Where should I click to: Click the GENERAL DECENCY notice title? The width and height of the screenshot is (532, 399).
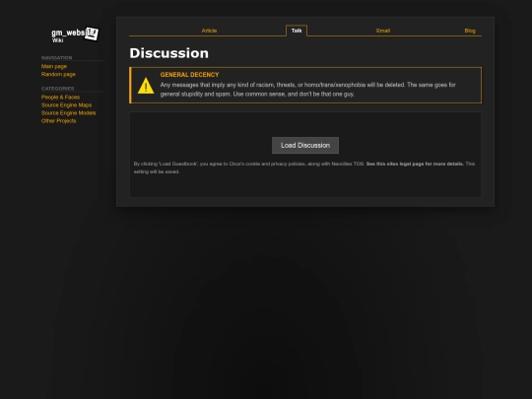coord(190,75)
